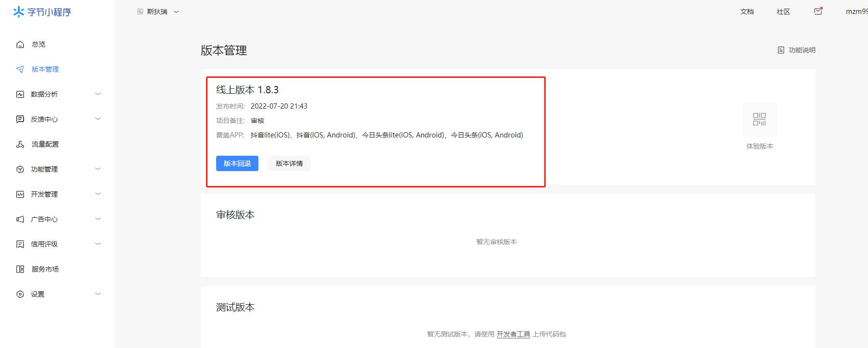
Task: Open the 总览 overview home icon
Action: (x=20, y=44)
